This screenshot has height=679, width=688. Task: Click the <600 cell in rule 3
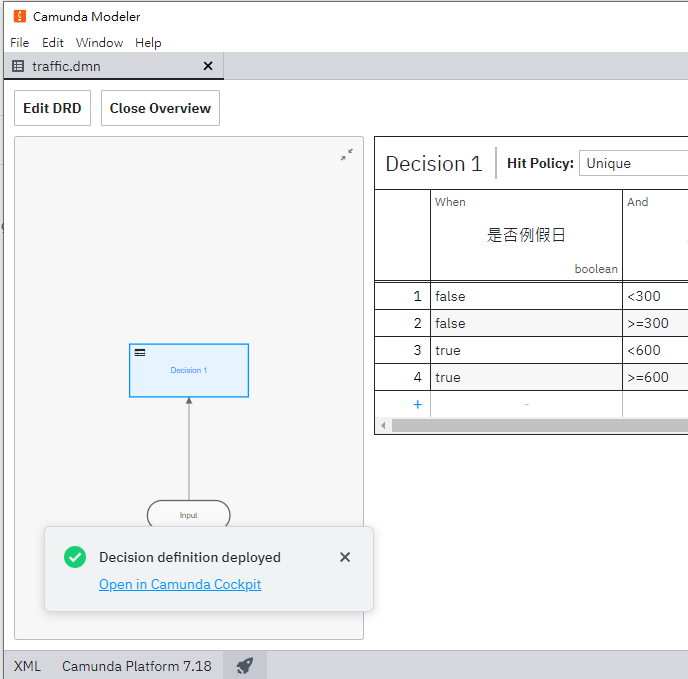coord(656,350)
